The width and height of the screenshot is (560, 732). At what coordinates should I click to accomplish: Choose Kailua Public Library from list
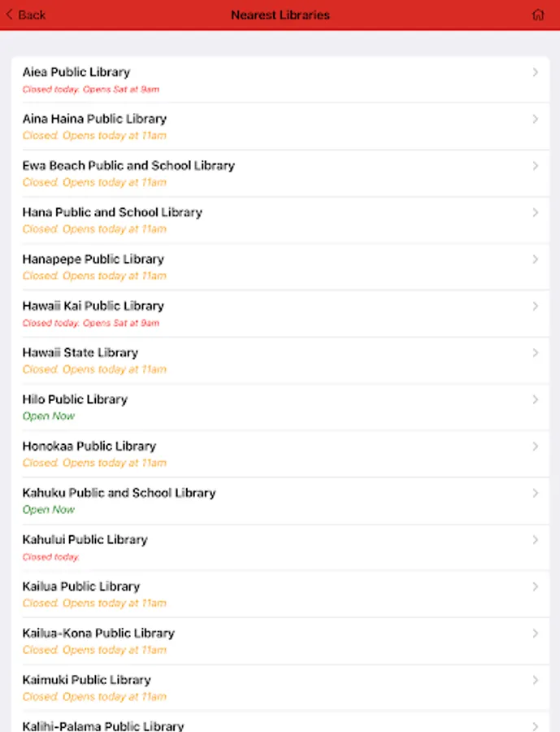point(81,586)
